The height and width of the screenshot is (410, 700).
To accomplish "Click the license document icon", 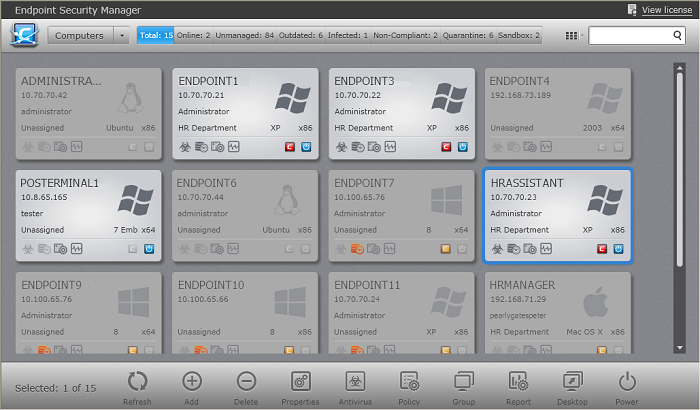I will click(x=632, y=9).
